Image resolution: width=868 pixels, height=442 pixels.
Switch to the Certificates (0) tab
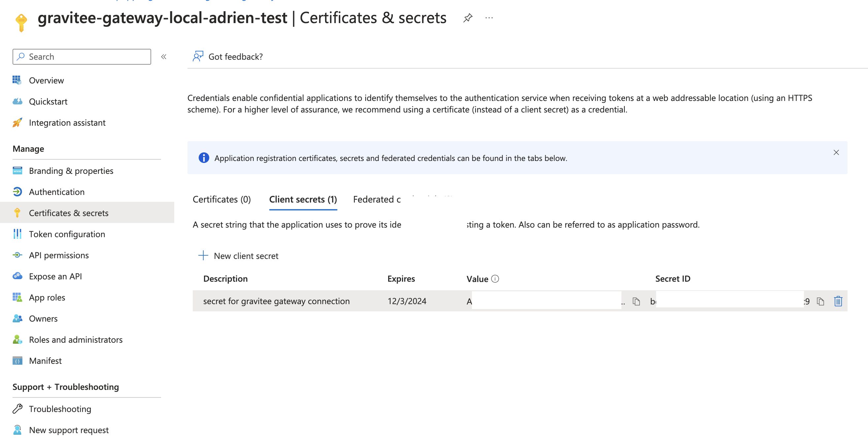pos(222,200)
